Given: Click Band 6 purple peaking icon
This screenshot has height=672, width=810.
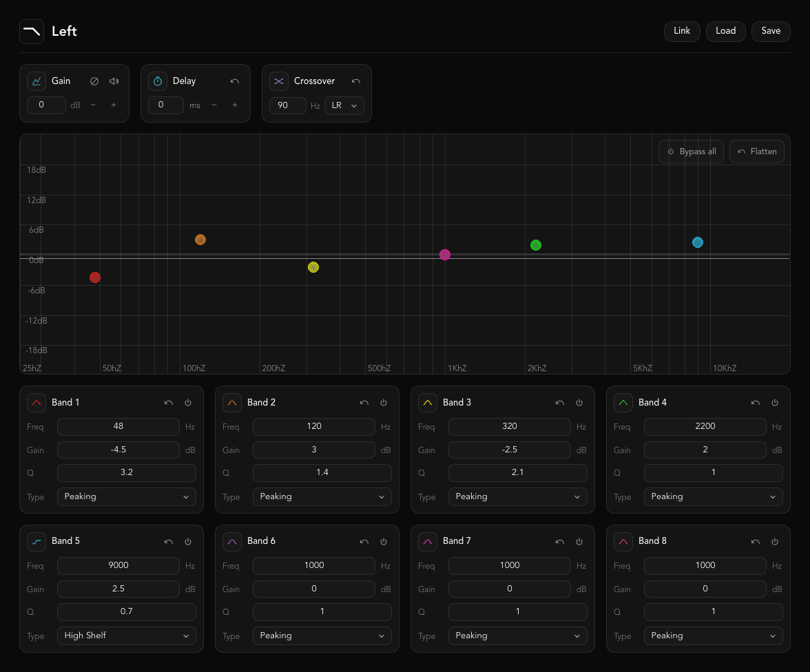Looking at the screenshot, I should (x=232, y=541).
